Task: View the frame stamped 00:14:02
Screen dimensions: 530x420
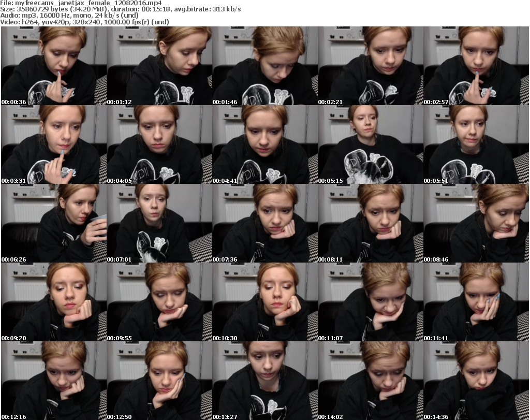Action: [371, 381]
